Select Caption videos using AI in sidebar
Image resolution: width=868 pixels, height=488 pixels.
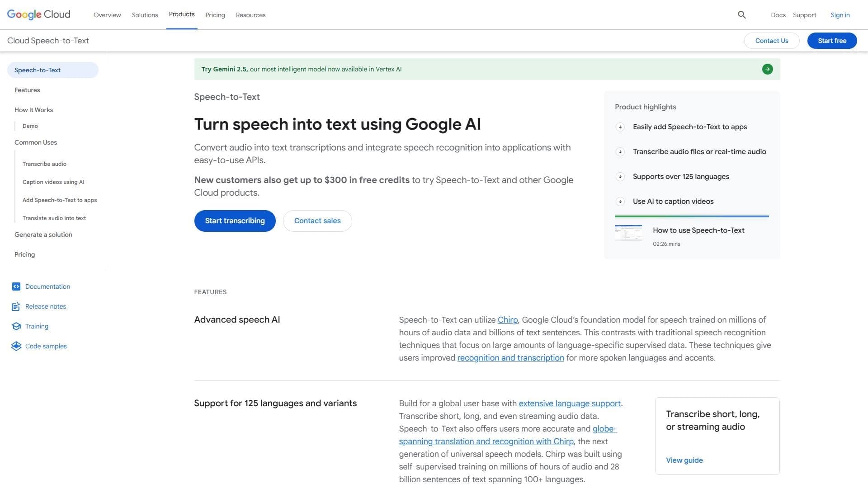(x=53, y=182)
